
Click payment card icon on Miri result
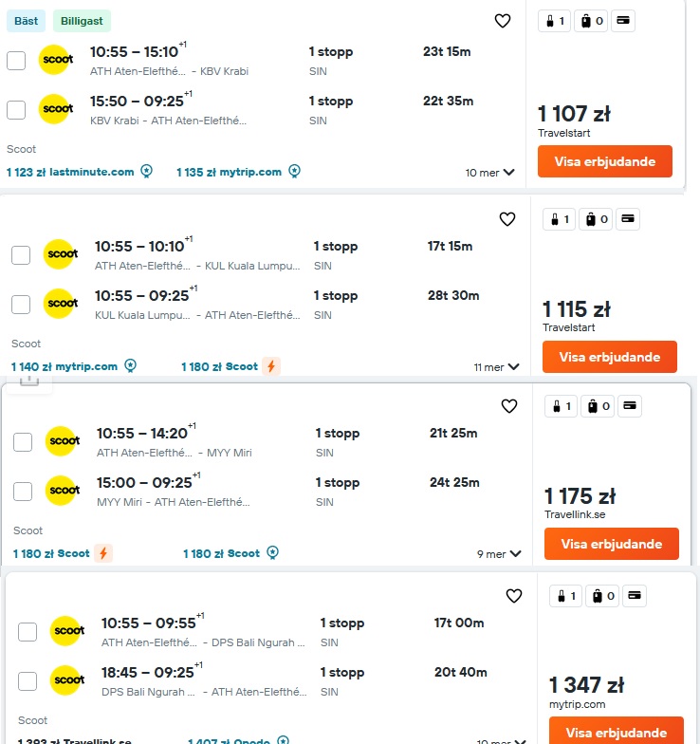[x=630, y=406]
